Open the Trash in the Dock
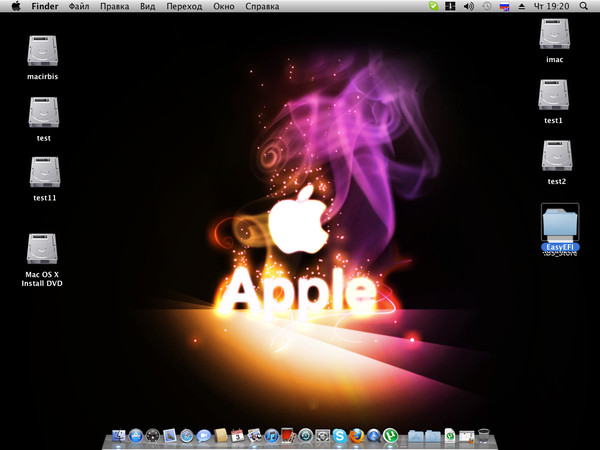The height and width of the screenshot is (450, 600). click(484, 435)
